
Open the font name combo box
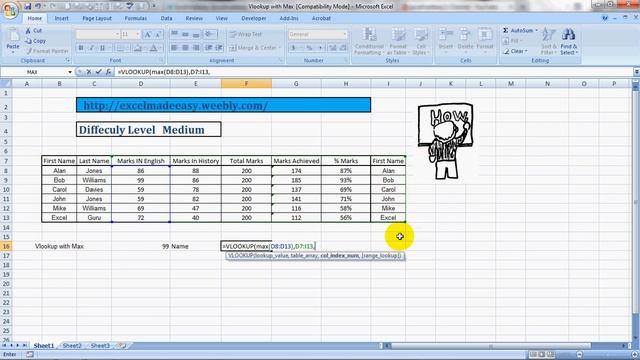pos(98,35)
